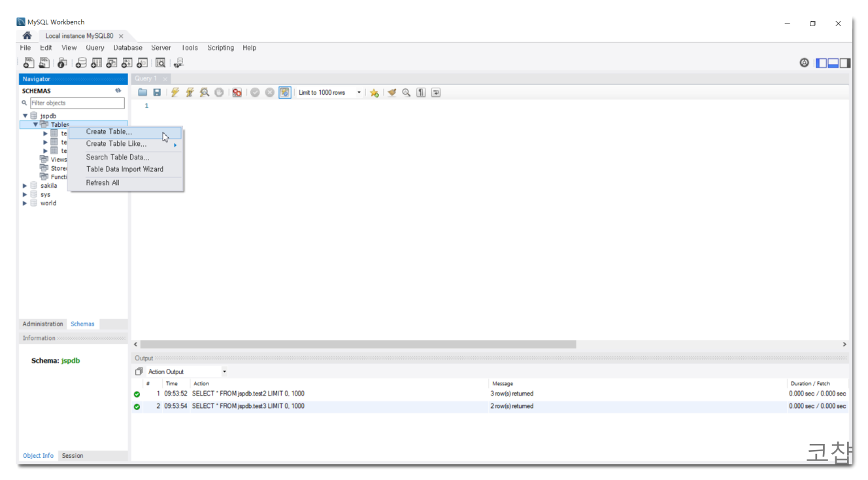Toggle the bottom output panel visibility
Screen dimensions: 868x480
coord(833,63)
